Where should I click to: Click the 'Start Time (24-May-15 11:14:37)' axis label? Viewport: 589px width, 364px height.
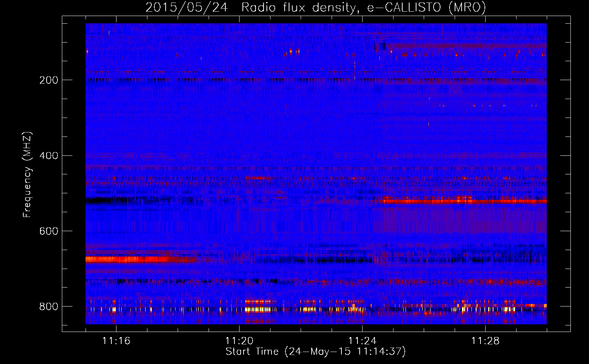[x=316, y=352]
